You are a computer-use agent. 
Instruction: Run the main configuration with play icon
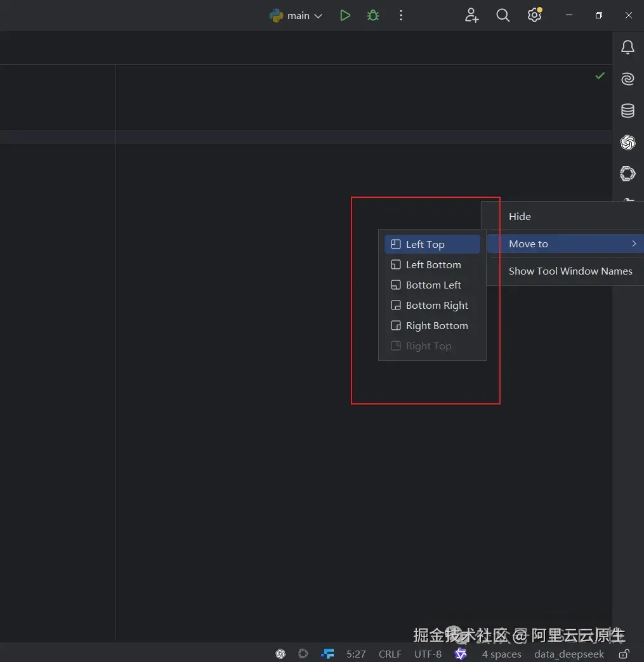[345, 16]
